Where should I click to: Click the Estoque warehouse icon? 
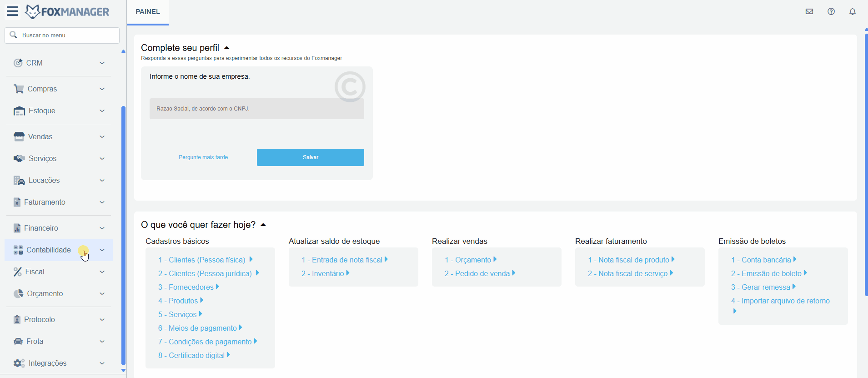[19, 111]
